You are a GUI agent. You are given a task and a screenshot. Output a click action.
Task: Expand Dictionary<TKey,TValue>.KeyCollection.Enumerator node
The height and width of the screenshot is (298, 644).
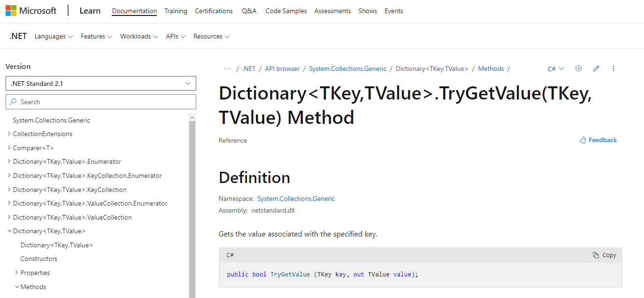coord(9,176)
